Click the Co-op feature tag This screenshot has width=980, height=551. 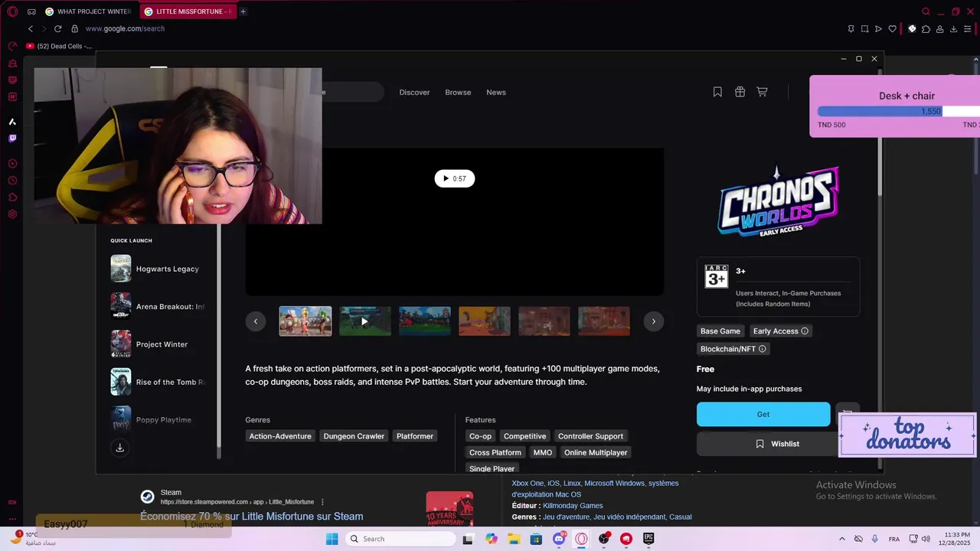pos(480,436)
